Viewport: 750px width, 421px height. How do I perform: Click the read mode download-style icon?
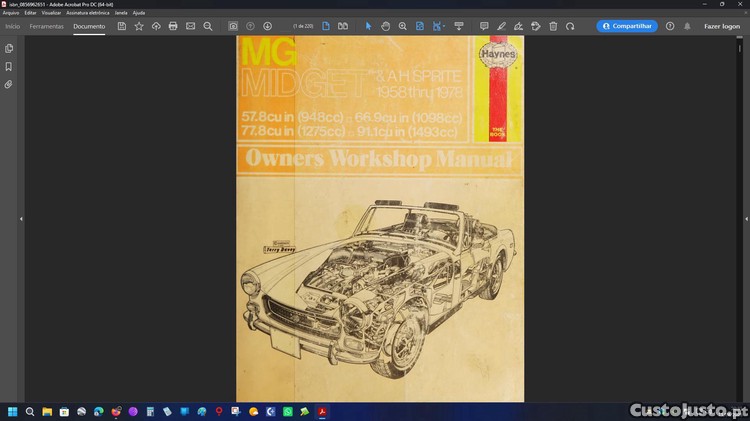point(459,26)
